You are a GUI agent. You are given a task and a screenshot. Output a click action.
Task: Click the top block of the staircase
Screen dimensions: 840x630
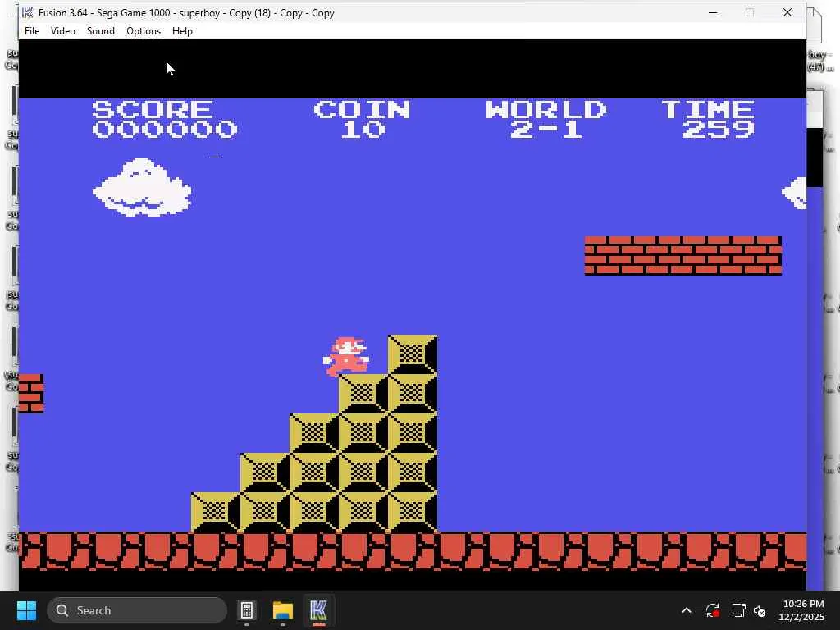click(x=413, y=354)
